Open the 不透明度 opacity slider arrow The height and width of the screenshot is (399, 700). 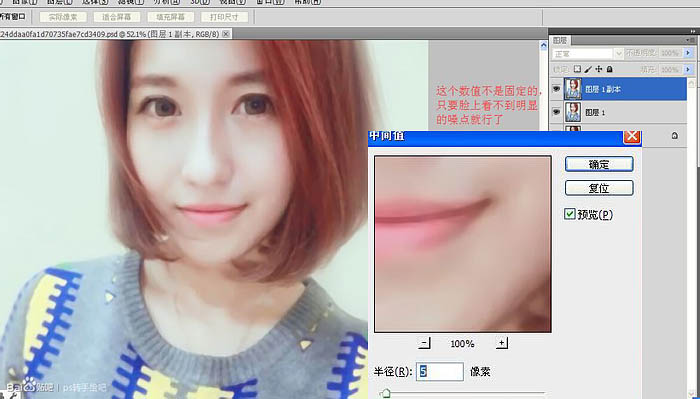688,53
